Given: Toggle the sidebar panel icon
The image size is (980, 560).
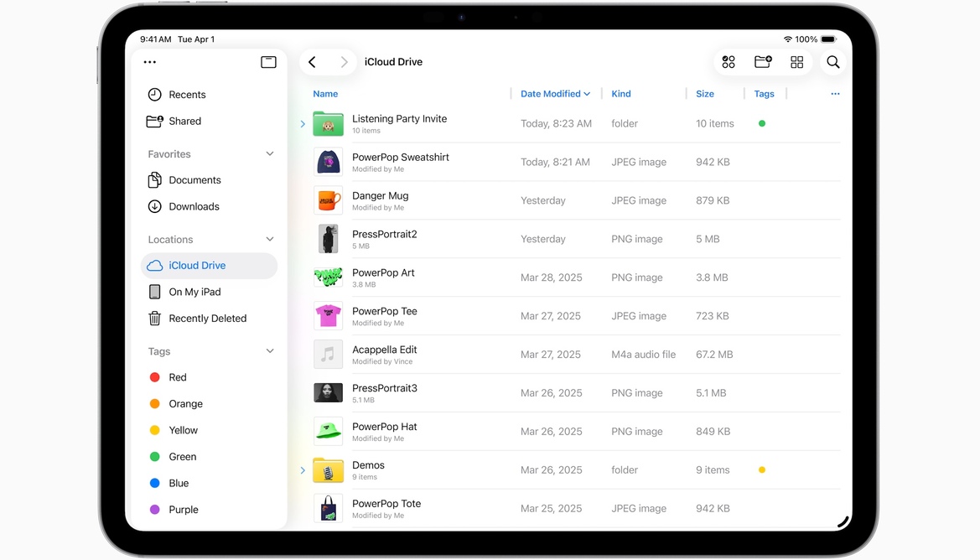Looking at the screenshot, I should 269,62.
